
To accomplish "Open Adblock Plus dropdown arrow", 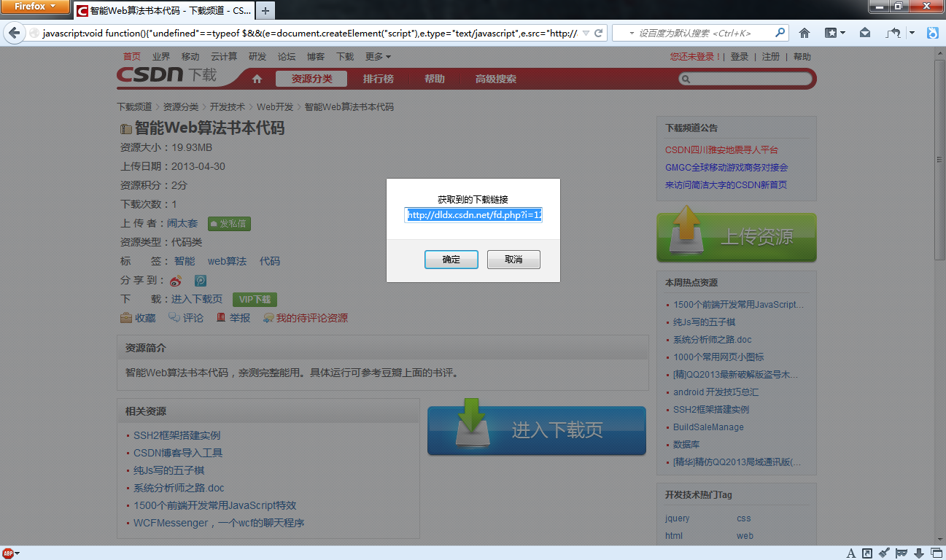I will click(17, 553).
